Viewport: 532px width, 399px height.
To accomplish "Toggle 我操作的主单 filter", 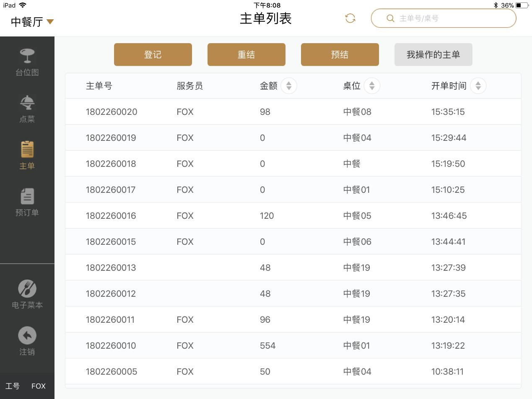I will [x=433, y=54].
